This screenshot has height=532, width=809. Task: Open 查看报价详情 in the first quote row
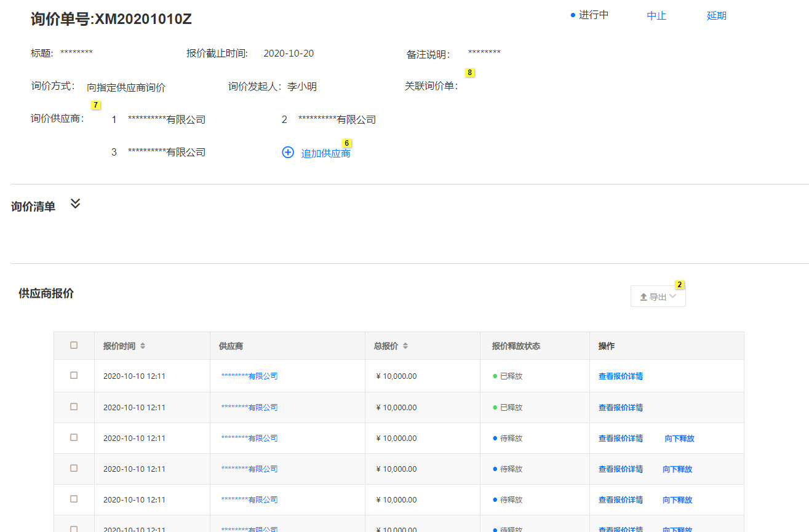point(621,376)
